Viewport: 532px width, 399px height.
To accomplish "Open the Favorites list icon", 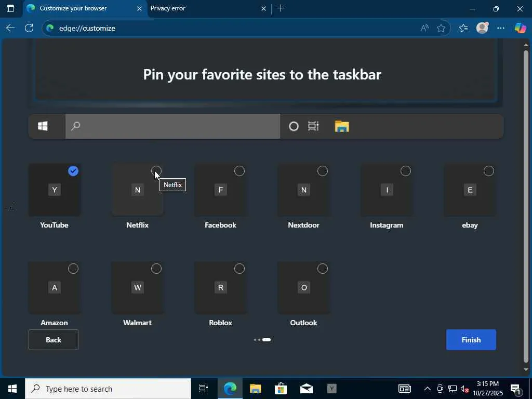I will (x=463, y=28).
